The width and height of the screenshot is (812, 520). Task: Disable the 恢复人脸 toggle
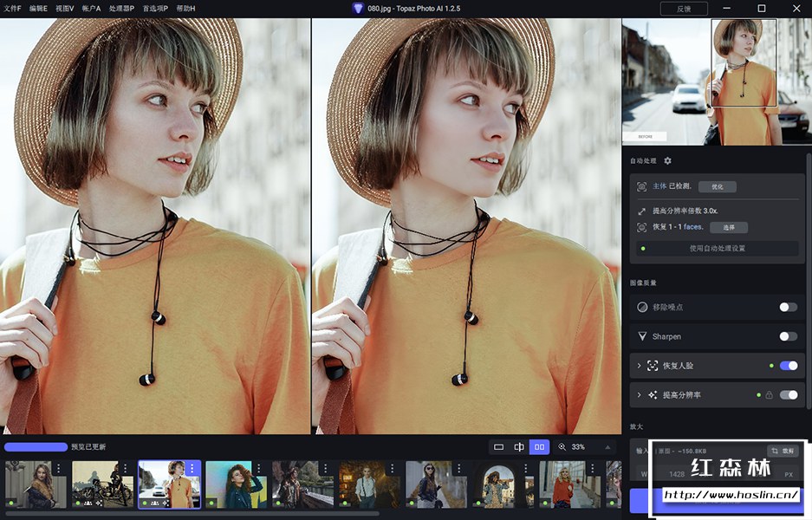point(788,366)
